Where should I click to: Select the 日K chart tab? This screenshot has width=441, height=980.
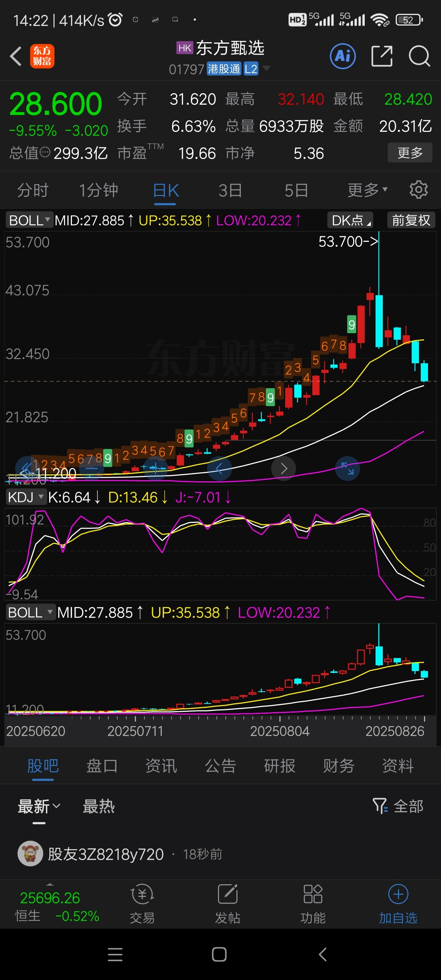pos(166,190)
